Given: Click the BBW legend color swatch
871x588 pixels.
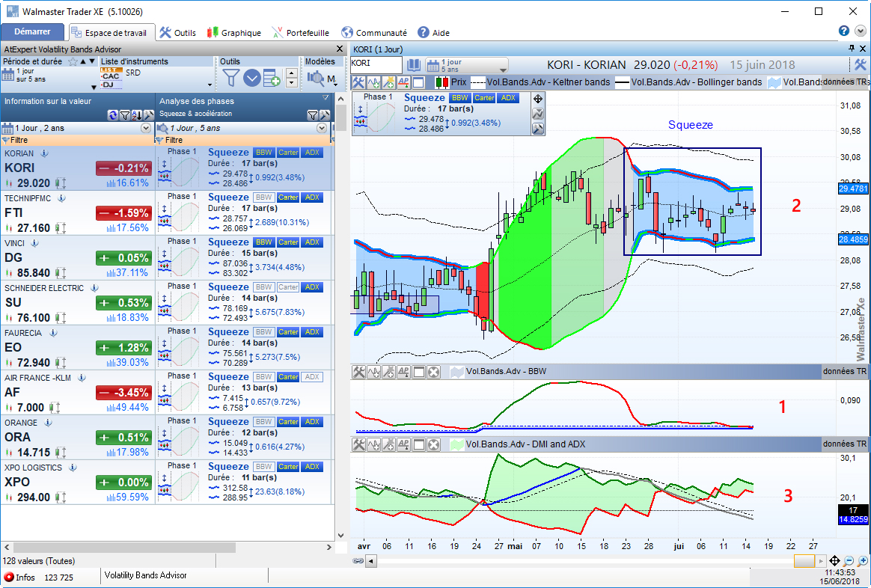Looking at the screenshot, I should pyautogui.click(x=456, y=372).
